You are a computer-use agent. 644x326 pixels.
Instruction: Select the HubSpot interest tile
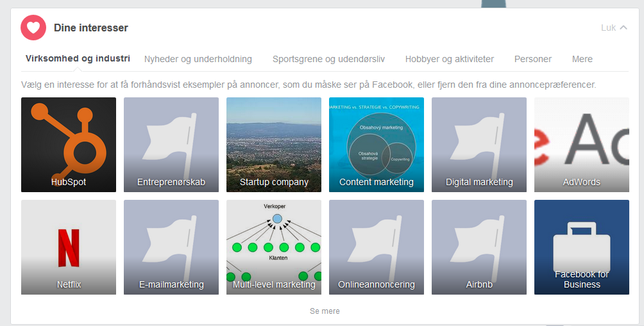point(69,145)
